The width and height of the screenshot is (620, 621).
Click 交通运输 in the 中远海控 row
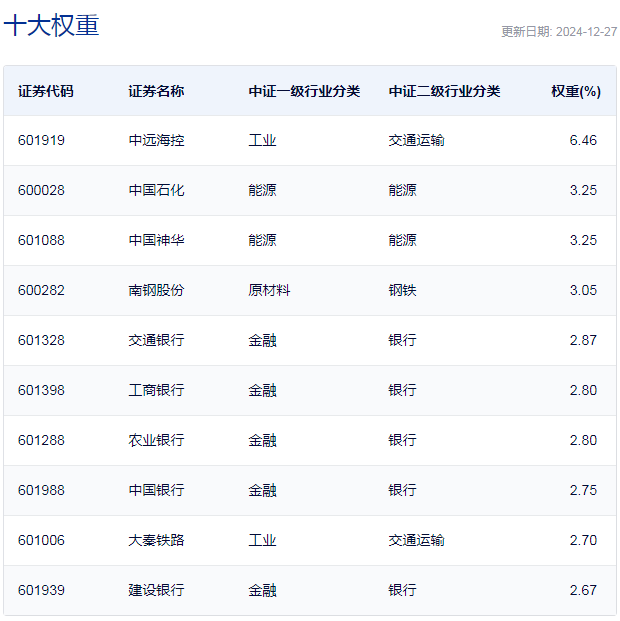pos(416,140)
